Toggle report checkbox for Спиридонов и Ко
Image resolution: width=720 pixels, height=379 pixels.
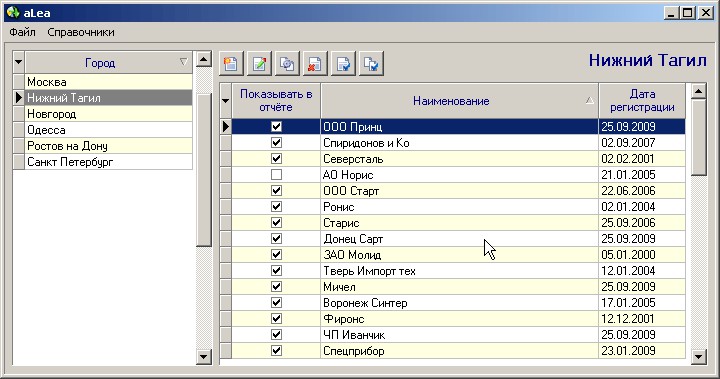pos(276,142)
